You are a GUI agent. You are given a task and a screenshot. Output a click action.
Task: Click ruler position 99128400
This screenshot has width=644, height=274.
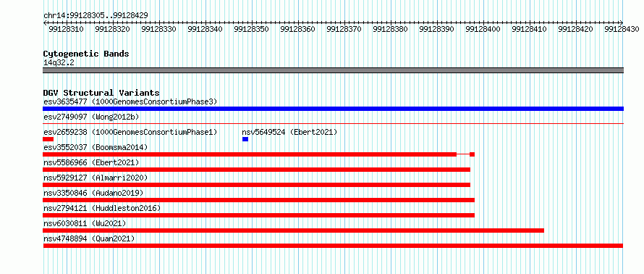[484, 29]
